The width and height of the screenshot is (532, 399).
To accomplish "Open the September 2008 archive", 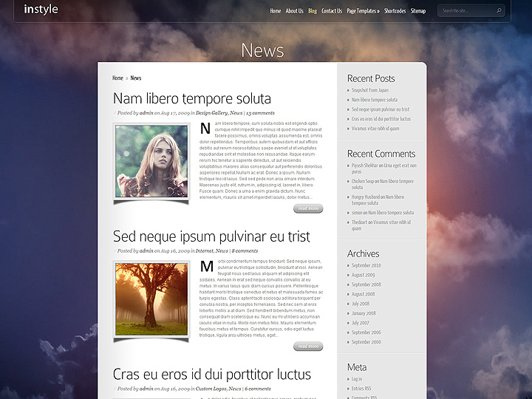I will [x=366, y=284].
